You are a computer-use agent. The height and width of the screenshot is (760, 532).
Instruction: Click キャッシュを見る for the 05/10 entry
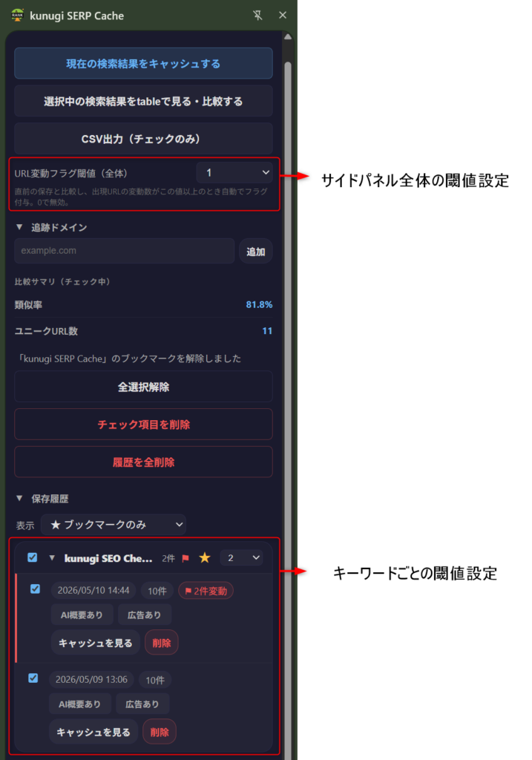96,643
